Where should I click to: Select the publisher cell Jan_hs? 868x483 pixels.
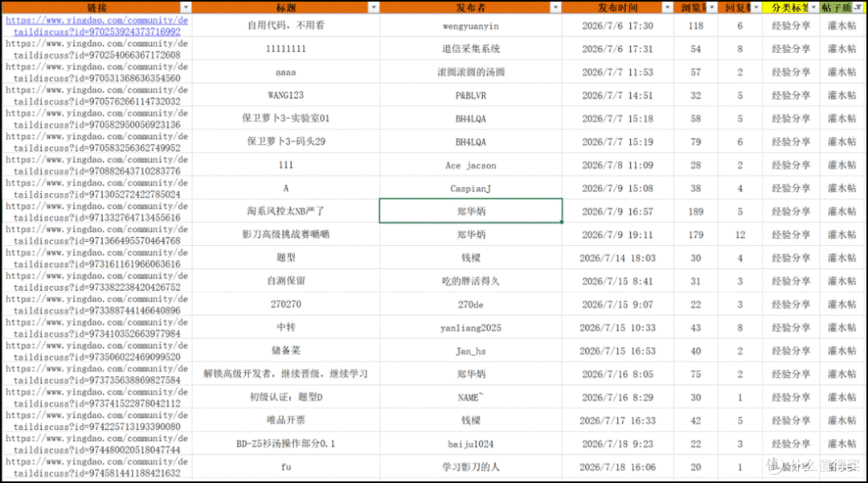point(470,350)
